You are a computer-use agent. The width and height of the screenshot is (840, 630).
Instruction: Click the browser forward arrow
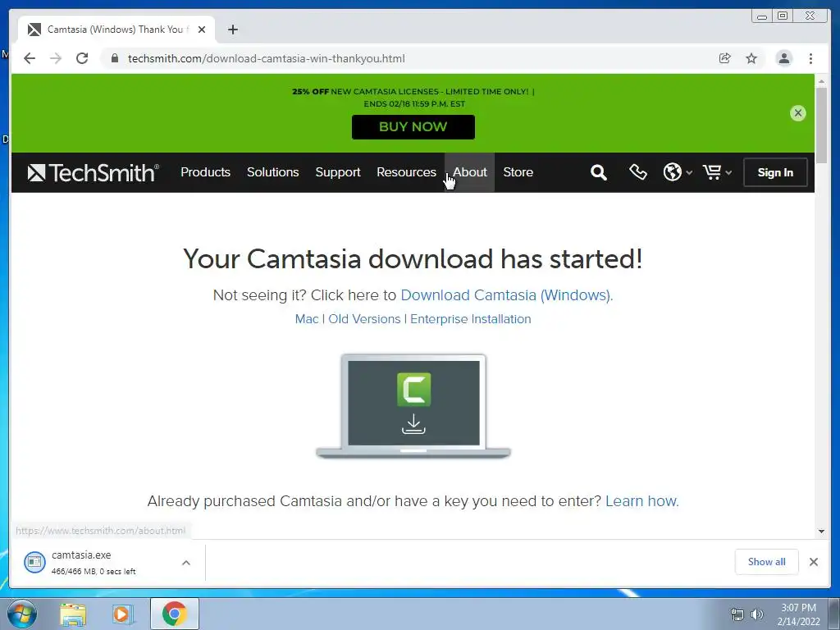coord(56,58)
